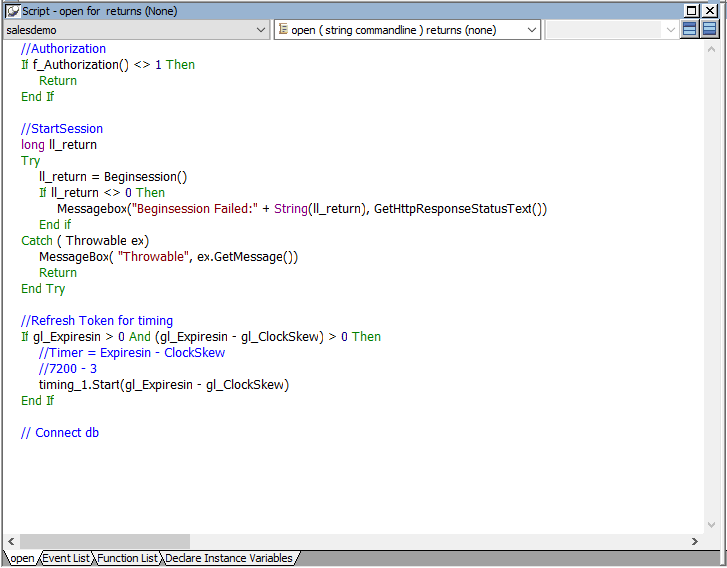Viewport: 727px width, 568px height.
Task: Close the Script window
Action: coord(711,10)
